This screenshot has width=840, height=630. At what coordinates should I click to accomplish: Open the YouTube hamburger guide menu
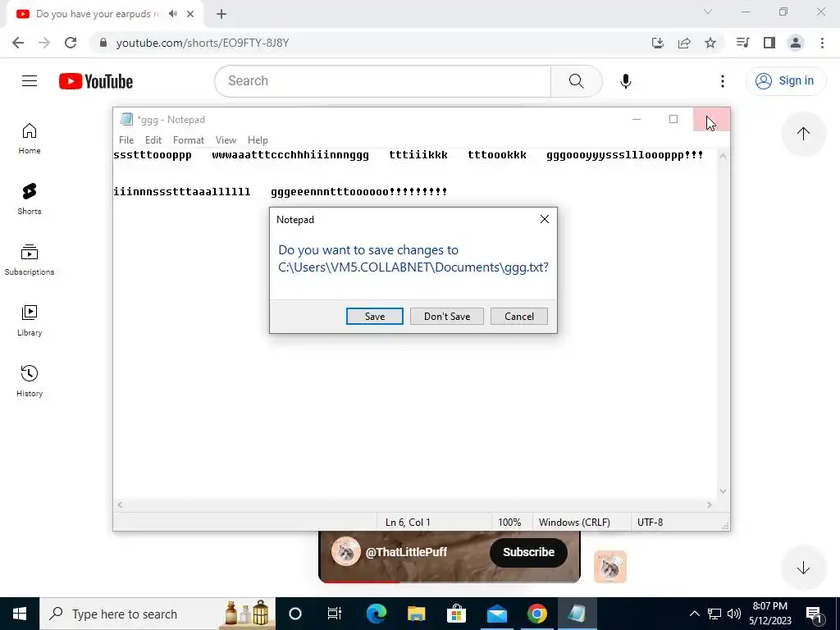[x=30, y=81]
